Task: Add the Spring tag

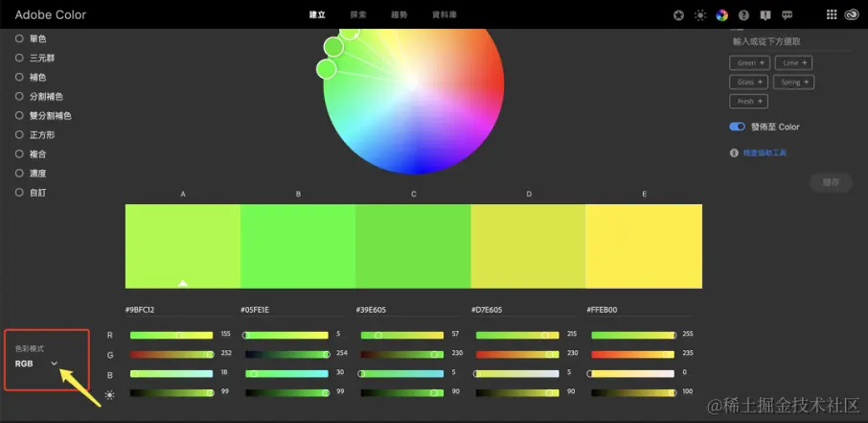Action: point(794,82)
